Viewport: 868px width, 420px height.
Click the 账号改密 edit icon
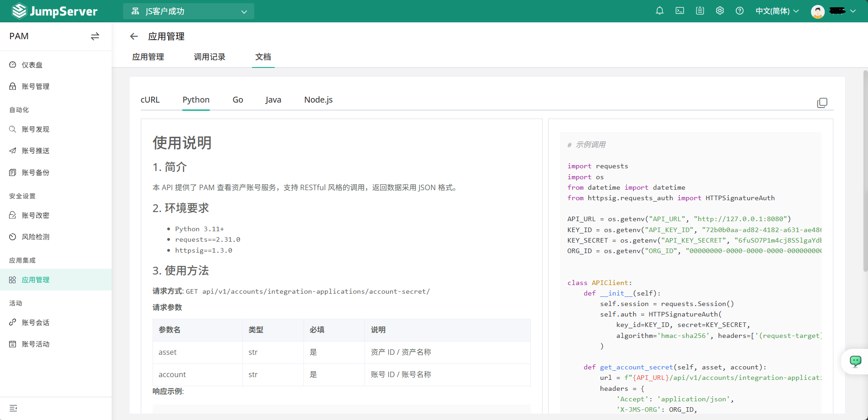tap(13, 215)
